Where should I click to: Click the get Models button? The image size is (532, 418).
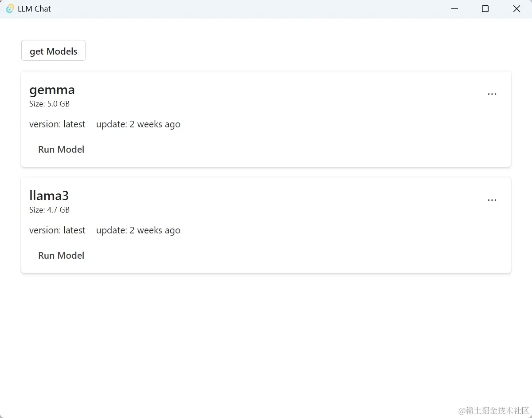coord(53,50)
